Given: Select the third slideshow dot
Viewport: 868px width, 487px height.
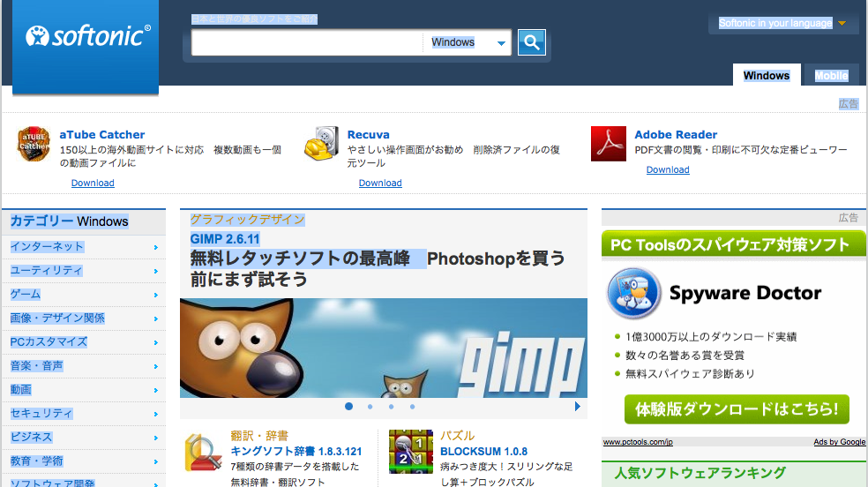Looking at the screenshot, I should tap(391, 407).
